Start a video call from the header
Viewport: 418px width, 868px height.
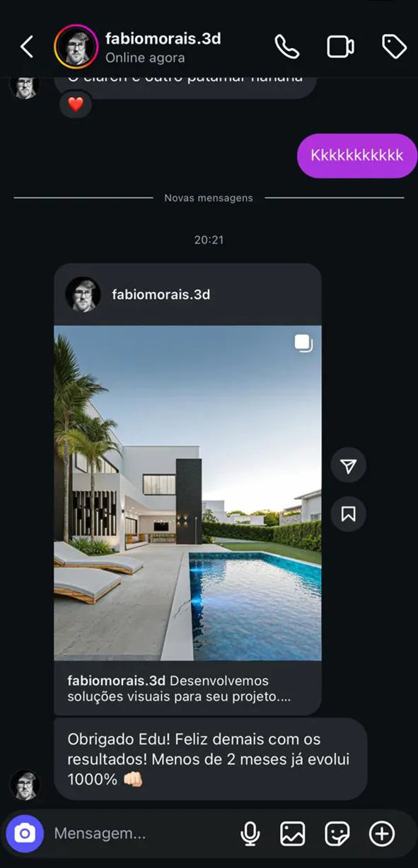340,47
